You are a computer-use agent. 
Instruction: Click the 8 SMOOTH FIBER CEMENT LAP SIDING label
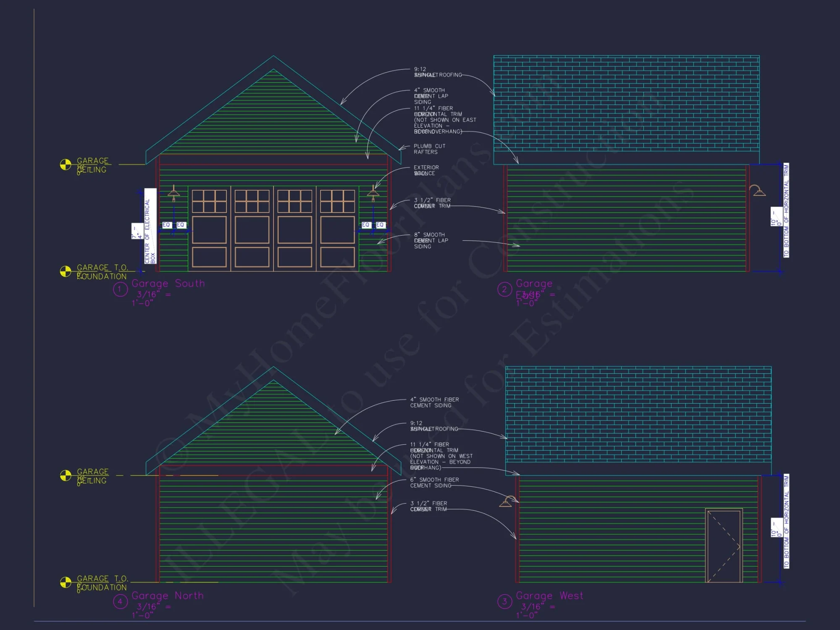428,241
